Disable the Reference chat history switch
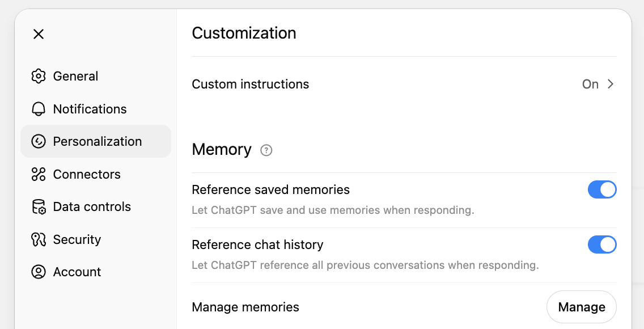Viewport: 644px width, 329px height. pos(601,244)
